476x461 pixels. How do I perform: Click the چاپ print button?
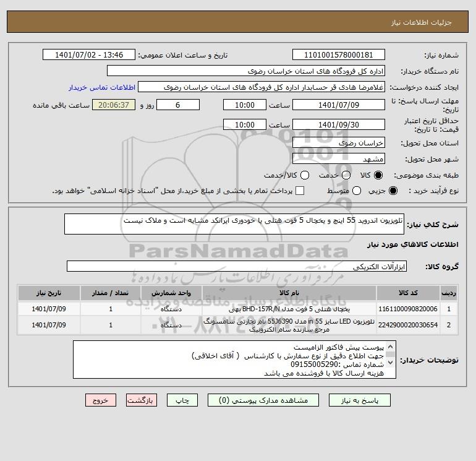click(182, 400)
